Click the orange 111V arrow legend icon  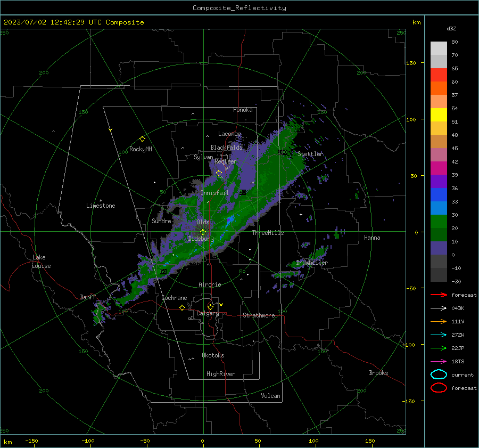point(439,321)
